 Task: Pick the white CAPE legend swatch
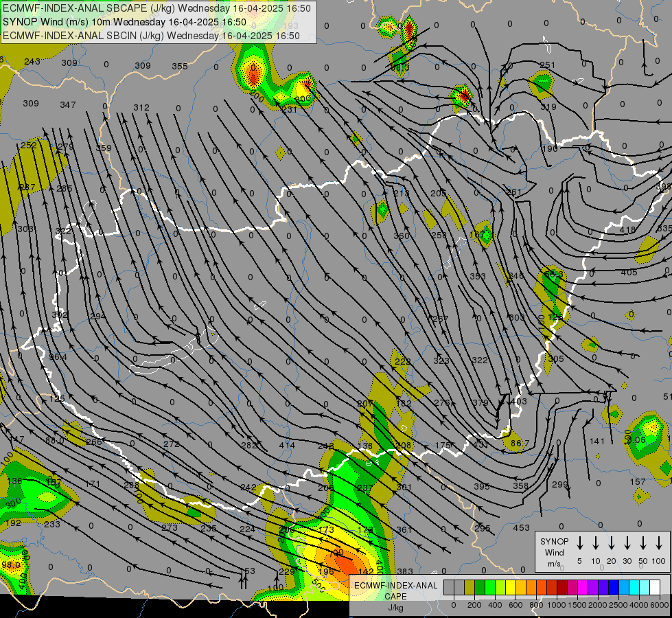(656, 587)
